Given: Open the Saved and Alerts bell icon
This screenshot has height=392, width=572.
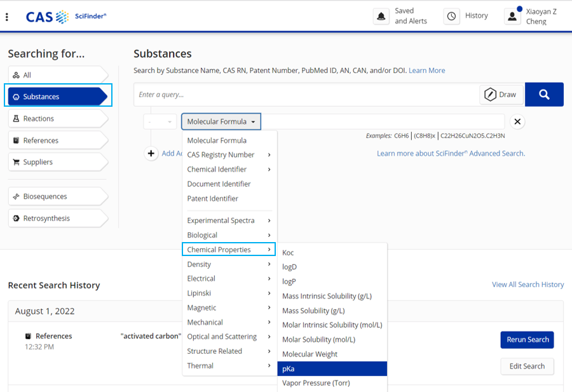Looking at the screenshot, I should coord(381,17).
